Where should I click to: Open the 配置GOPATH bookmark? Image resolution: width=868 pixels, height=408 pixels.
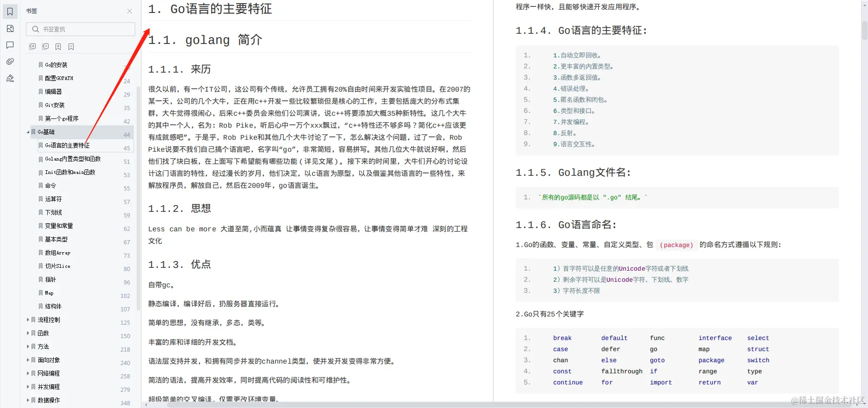[x=59, y=79]
